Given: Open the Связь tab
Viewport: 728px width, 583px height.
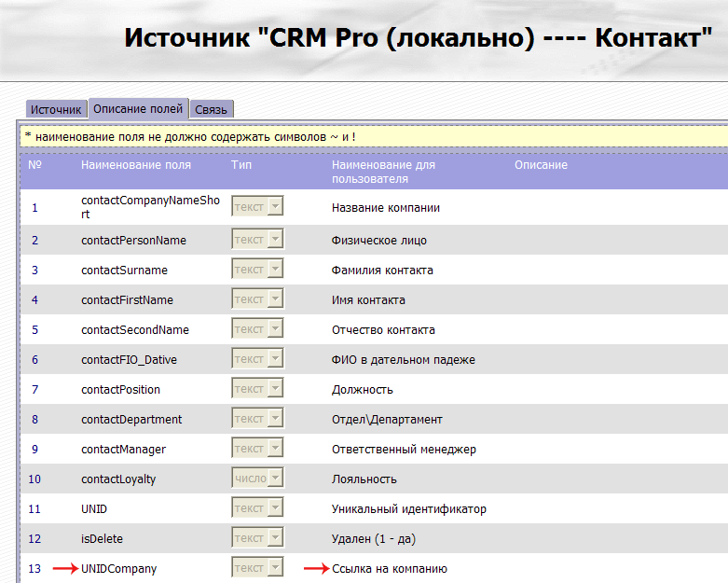Looking at the screenshot, I should [212, 110].
